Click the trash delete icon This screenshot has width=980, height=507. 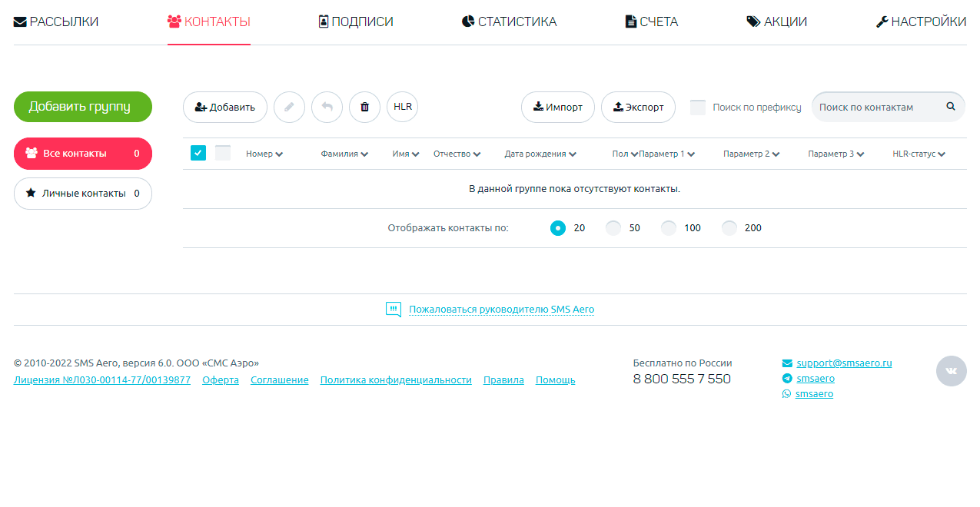tap(364, 107)
